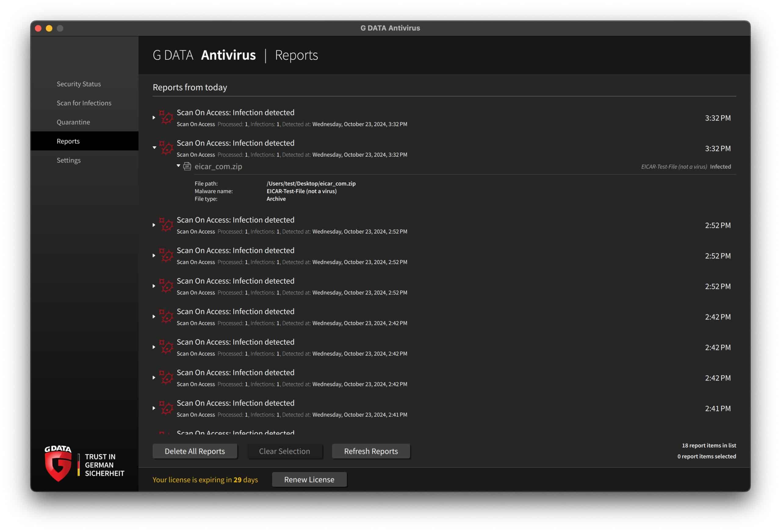Click the G DATA shield logo in the sidebar
The height and width of the screenshot is (532, 781).
[x=58, y=463]
